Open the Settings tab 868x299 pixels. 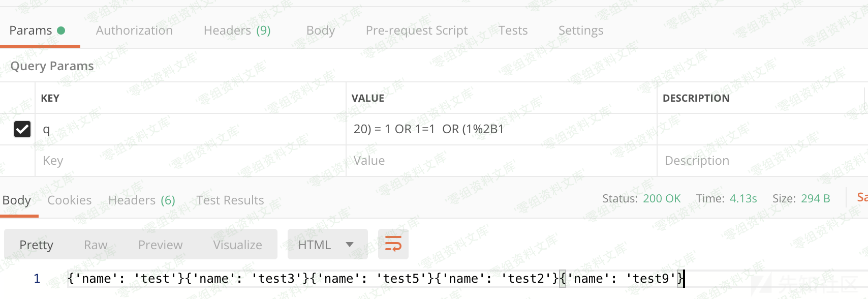(x=580, y=31)
